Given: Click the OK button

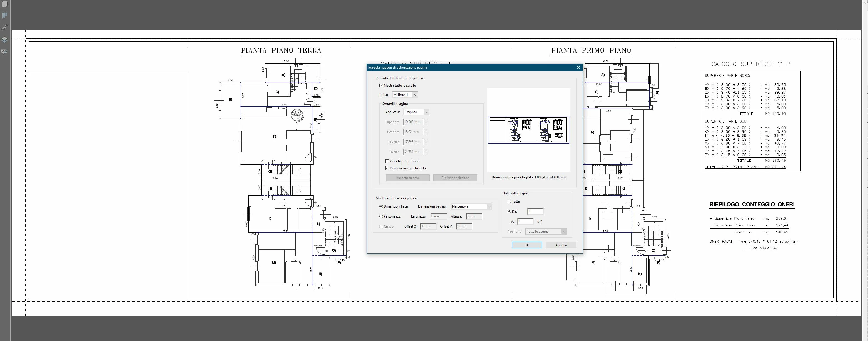Looking at the screenshot, I should click(x=527, y=245).
